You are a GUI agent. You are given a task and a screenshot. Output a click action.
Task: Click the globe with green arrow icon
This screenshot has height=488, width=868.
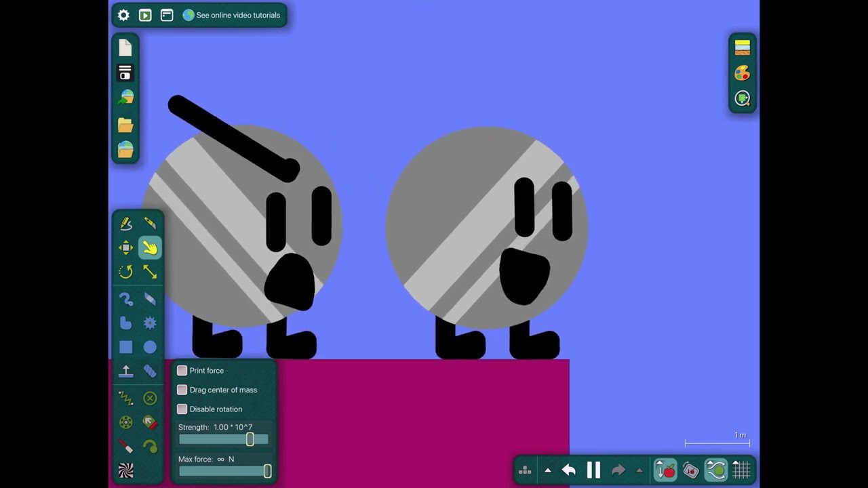[x=125, y=98]
